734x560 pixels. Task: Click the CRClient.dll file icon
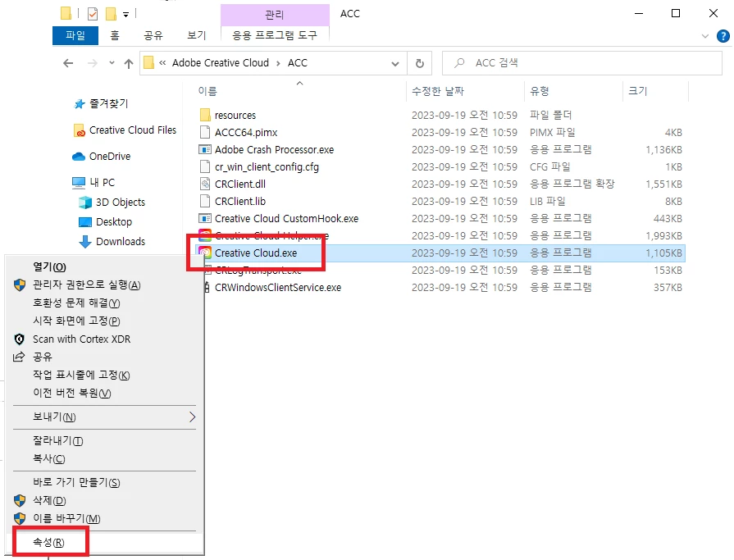click(205, 184)
